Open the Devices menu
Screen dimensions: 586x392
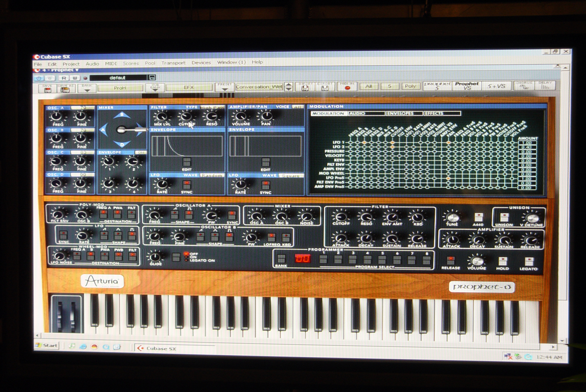201,63
